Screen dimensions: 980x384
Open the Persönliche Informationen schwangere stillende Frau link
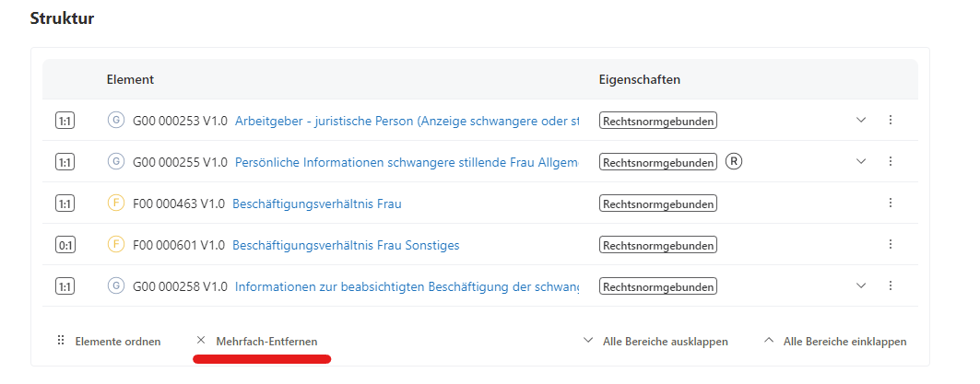click(x=407, y=162)
